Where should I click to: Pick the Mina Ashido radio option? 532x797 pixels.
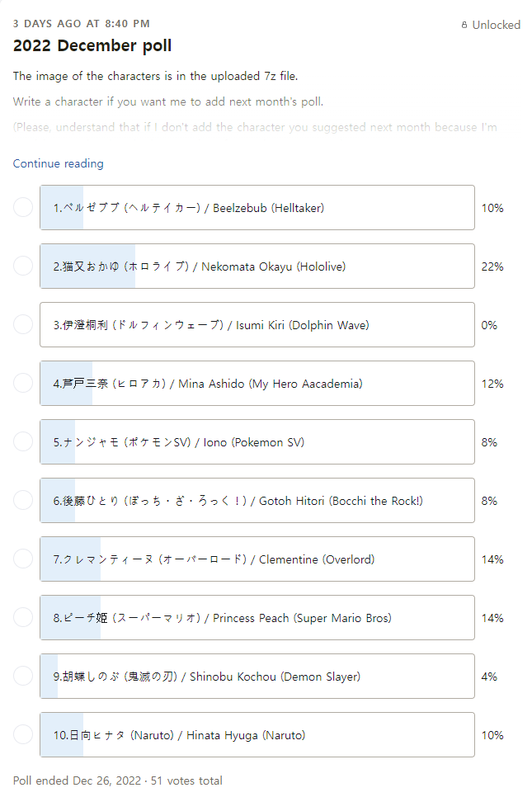[23, 383]
